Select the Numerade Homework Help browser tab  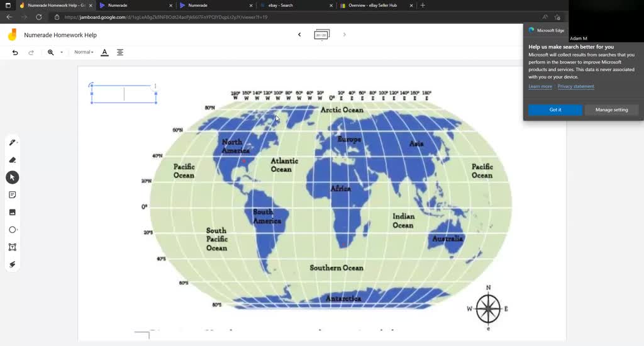pos(55,5)
